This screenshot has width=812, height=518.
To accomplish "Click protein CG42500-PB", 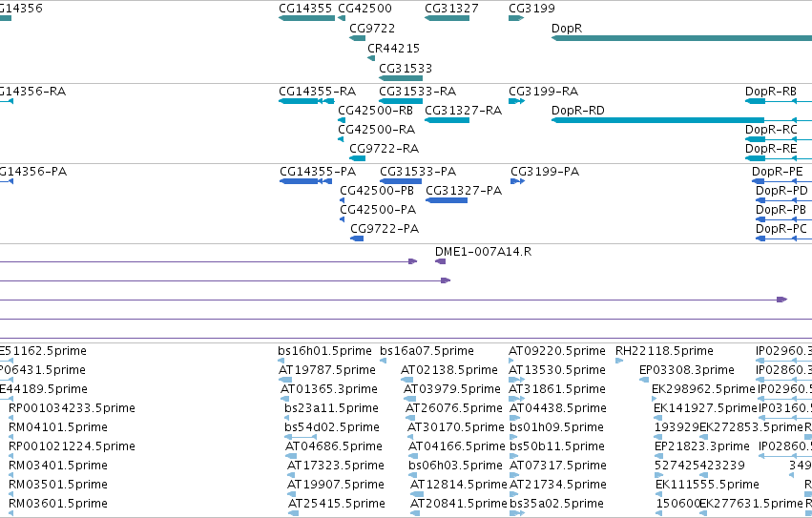I will coord(343,200).
